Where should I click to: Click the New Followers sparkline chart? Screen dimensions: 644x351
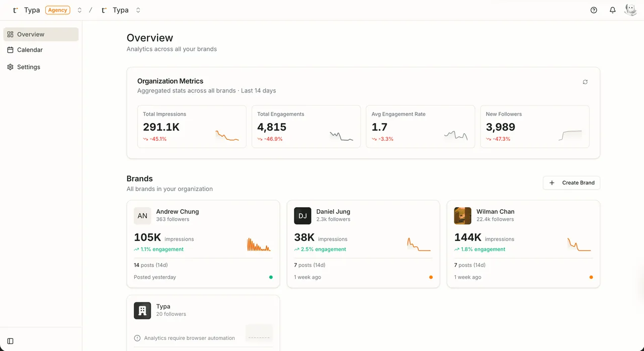point(570,135)
